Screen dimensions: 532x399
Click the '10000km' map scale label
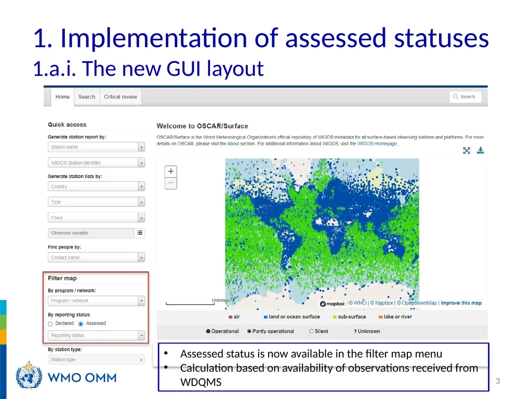220,301
